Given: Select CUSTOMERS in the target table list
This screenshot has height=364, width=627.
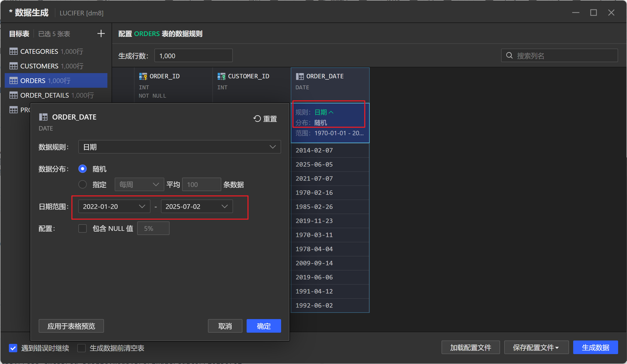Looking at the screenshot, I should point(39,66).
